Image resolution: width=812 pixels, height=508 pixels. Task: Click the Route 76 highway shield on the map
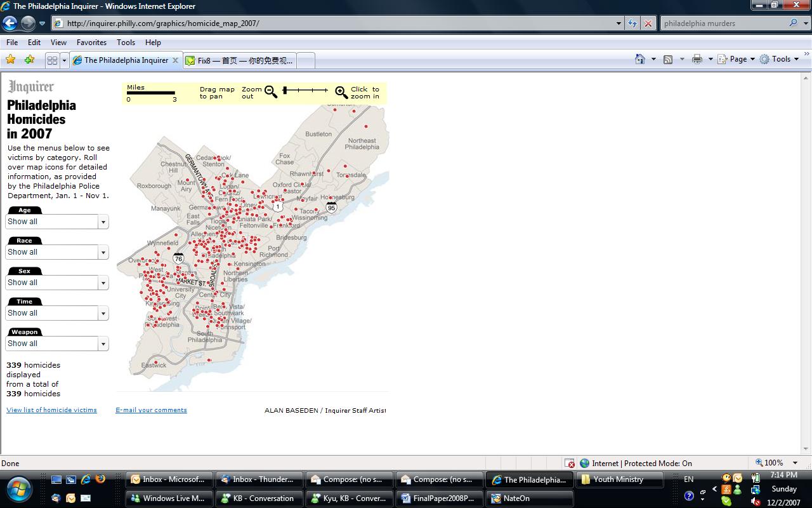click(178, 258)
